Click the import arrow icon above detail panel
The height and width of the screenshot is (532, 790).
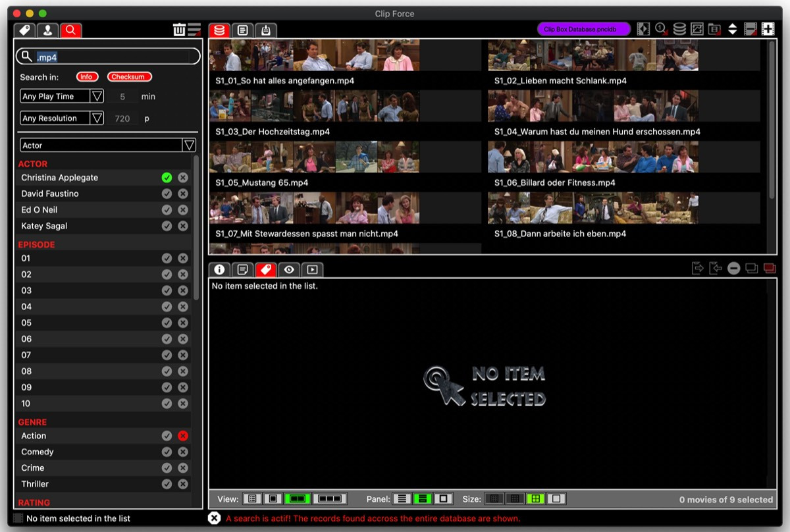click(716, 268)
